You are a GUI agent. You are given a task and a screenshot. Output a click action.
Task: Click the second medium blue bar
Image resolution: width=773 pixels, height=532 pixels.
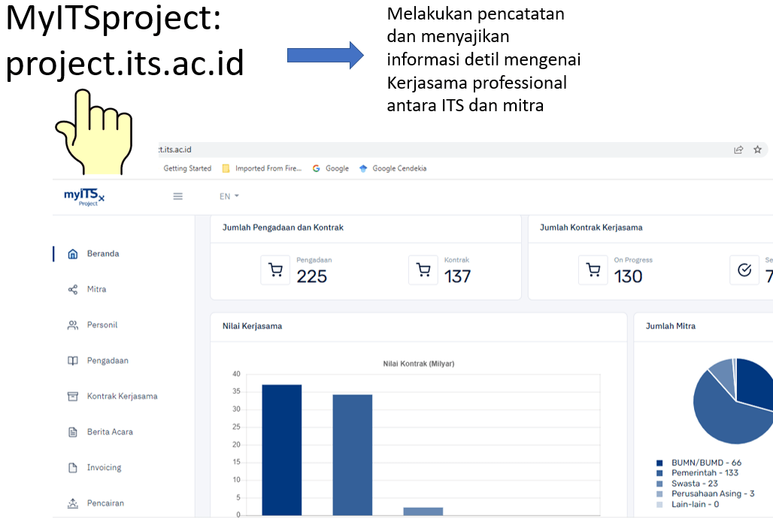coord(353,455)
